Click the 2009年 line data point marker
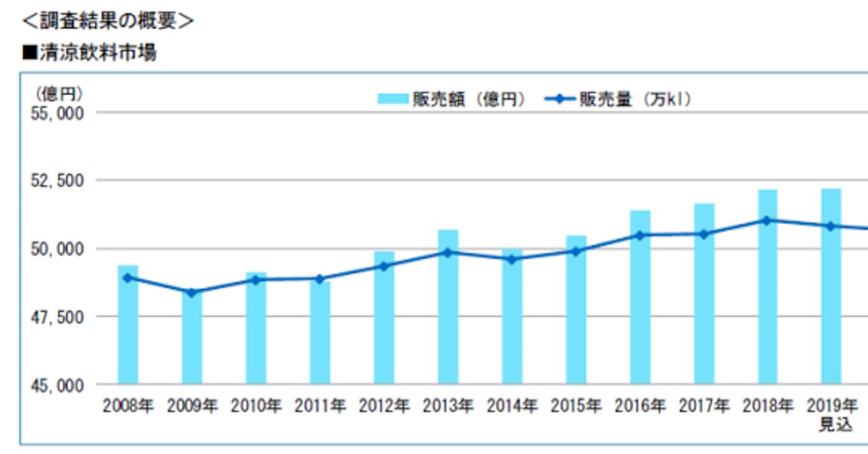 click(192, 293)
